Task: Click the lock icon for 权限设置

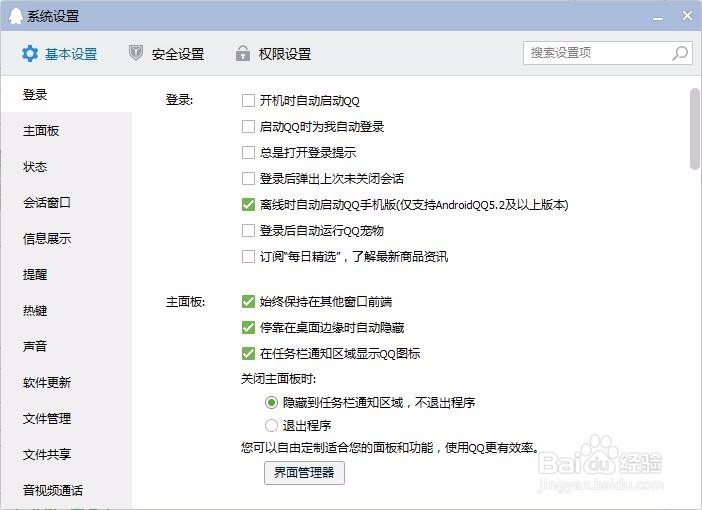Action: click(x=243, y=53)
